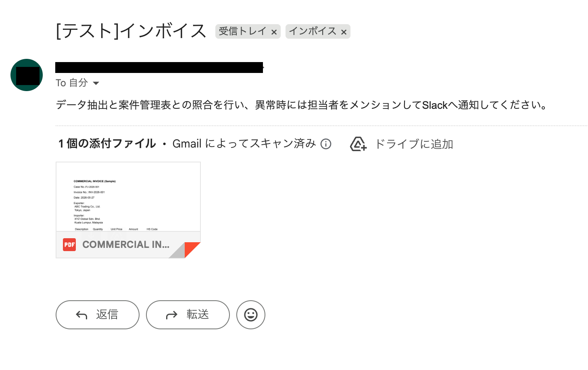Open the commercial invoice PDF preview thumbnail
588x370 pixels.
128,197
